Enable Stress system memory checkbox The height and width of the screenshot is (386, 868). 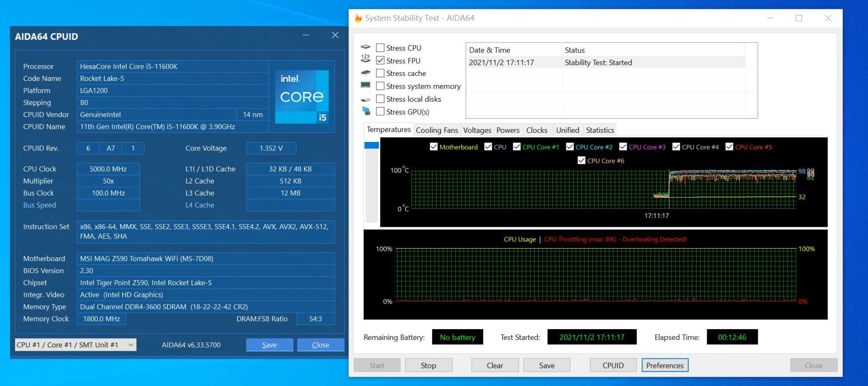click(x=380, y=86)
